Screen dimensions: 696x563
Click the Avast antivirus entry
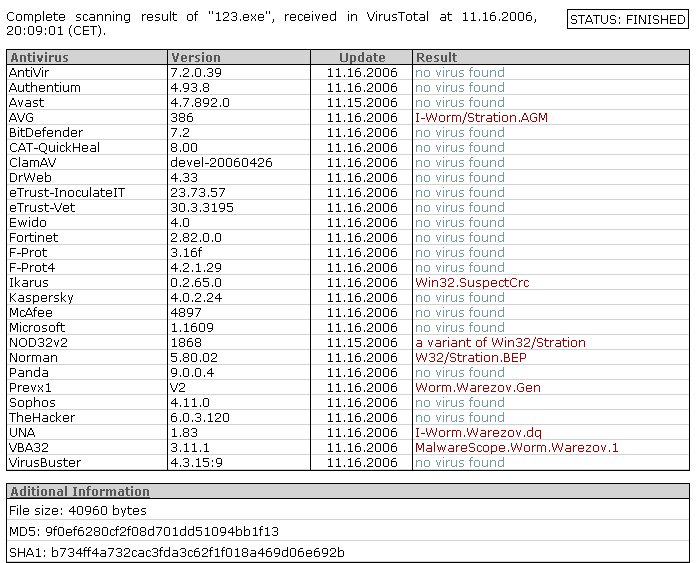tap(27, 103)
